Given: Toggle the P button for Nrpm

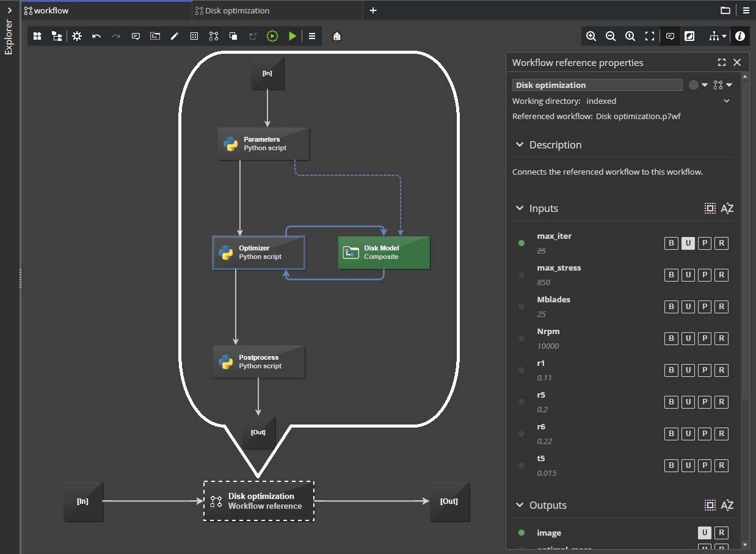Looking at the screenshot, I should click(x=705, y=338).
